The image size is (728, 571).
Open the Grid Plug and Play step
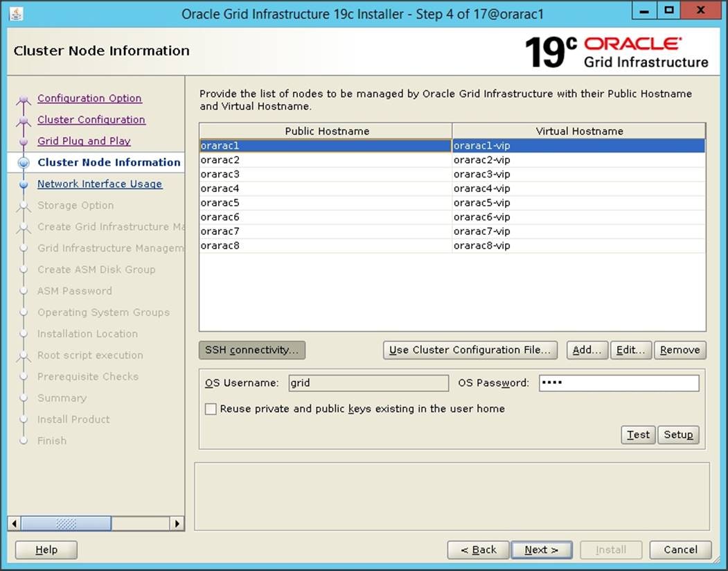(84, 141)
